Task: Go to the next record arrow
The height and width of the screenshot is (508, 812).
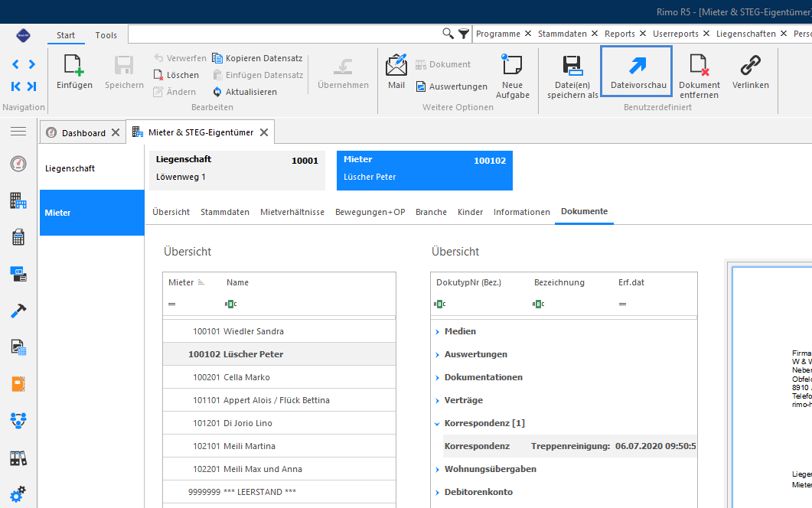Action: [32, 64]
